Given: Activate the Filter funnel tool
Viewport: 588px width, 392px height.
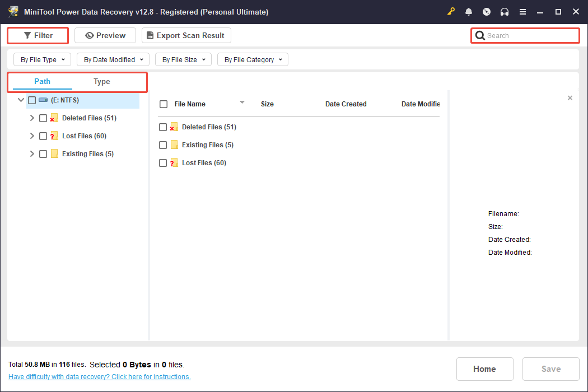Looking at the screenshot, I should coord(27,35).
